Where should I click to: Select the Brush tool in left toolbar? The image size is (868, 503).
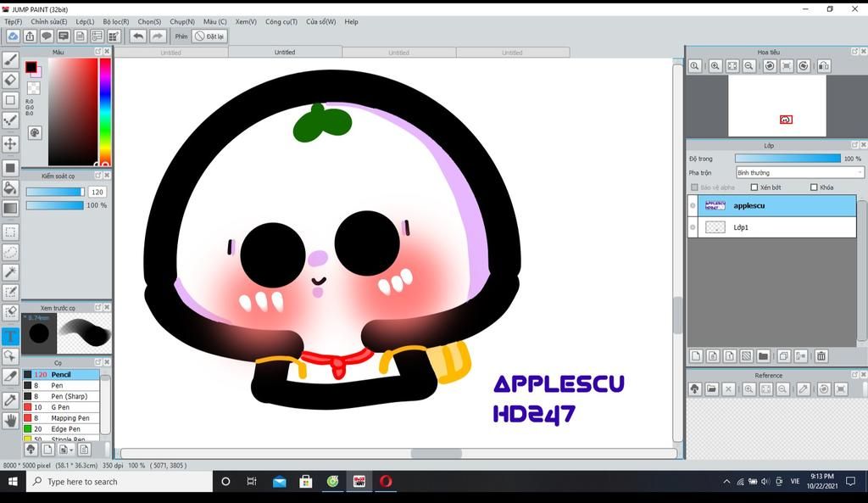coord(10,60)
